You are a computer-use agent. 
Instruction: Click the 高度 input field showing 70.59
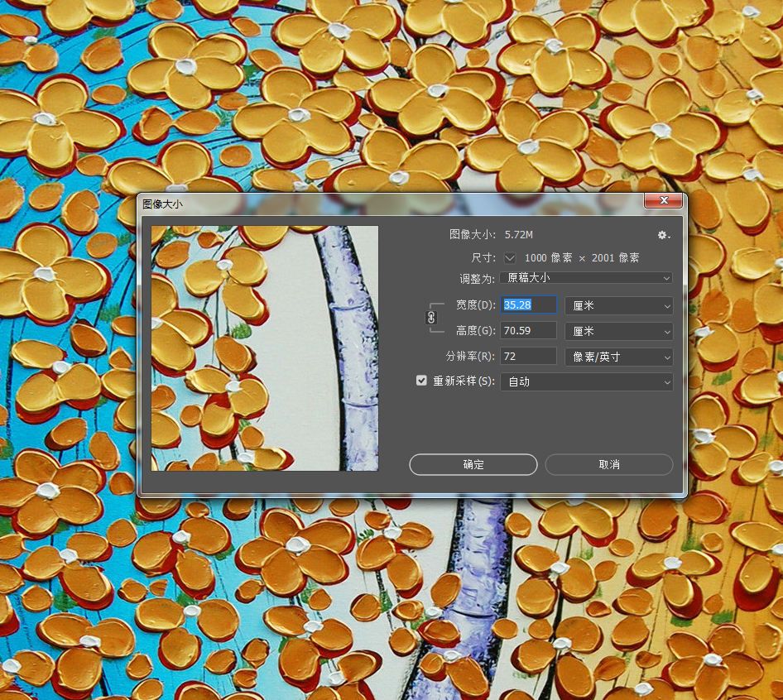(528, 330)
